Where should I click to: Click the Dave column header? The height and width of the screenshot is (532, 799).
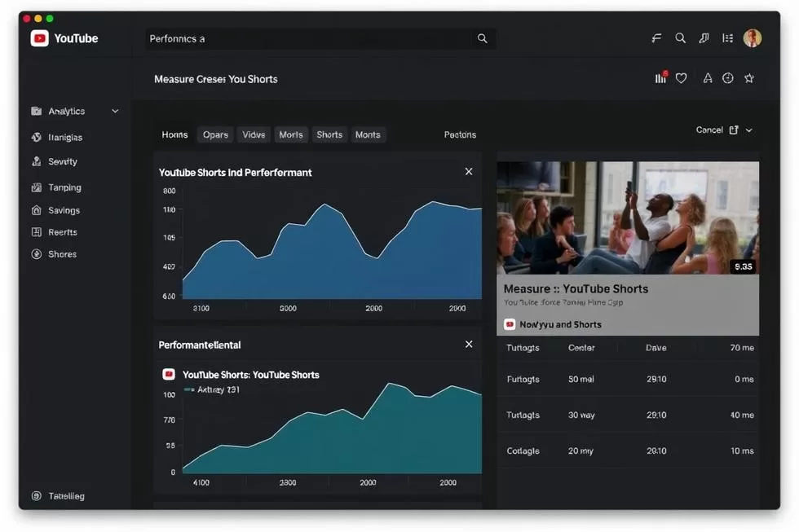click(656, 348)
